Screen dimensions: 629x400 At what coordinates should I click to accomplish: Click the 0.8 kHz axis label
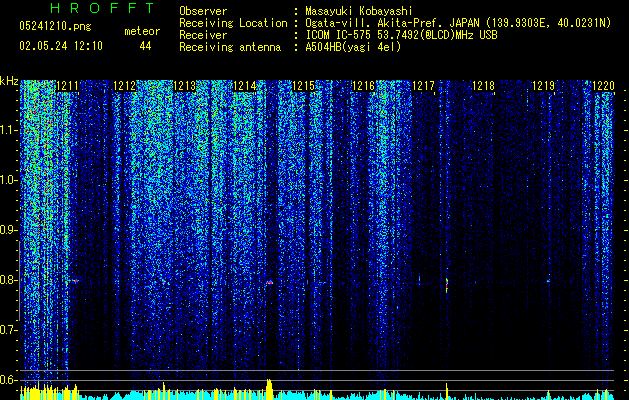click(x=9, y=280)
